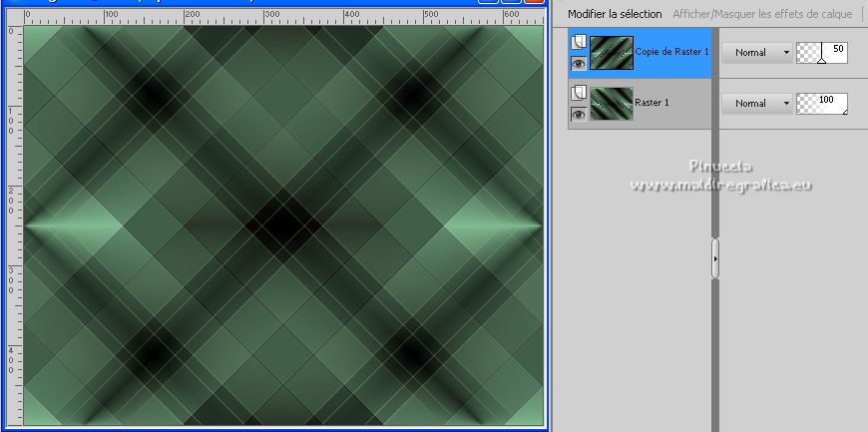Viewport: 868px width, 432px height.
Task: Select the Raster 1 layer thumbnail
Action: pos(612,104)
